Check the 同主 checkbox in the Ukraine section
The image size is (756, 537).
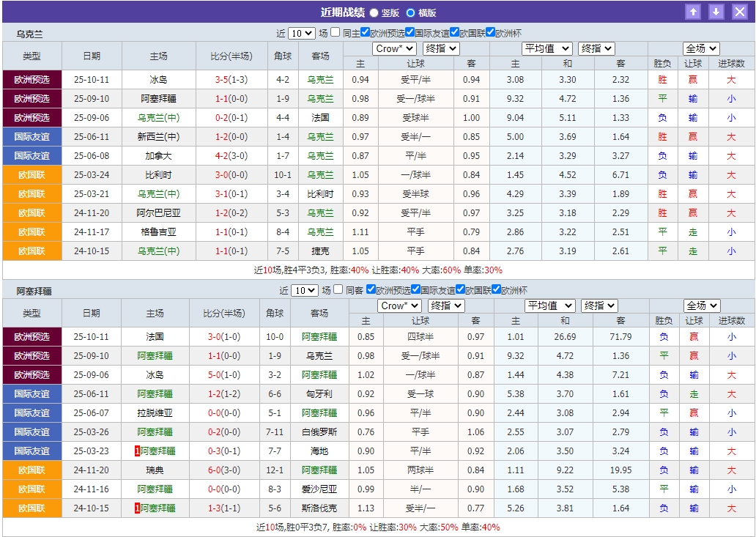click(337, 32)
